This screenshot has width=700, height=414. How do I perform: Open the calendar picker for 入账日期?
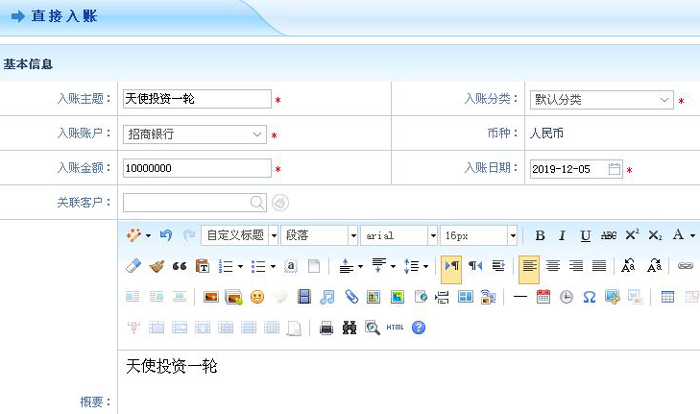point(615,169)
